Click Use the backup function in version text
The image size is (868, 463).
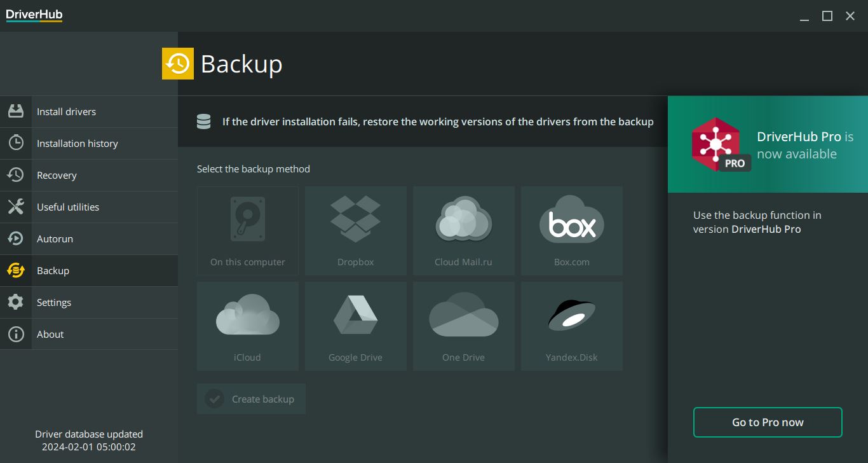click(757, 222)
